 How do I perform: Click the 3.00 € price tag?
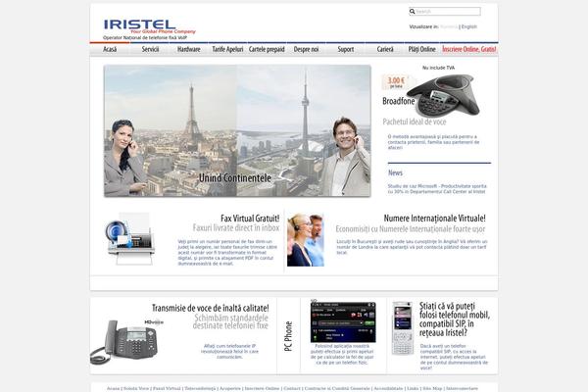[396, 82]
